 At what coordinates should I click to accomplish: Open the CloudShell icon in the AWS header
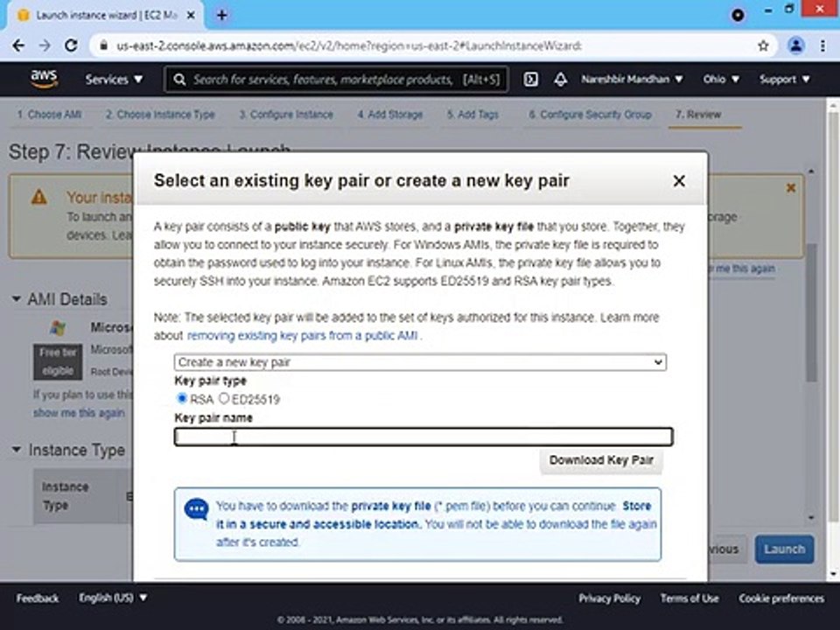pyautogui.click(x=530, y=80)
